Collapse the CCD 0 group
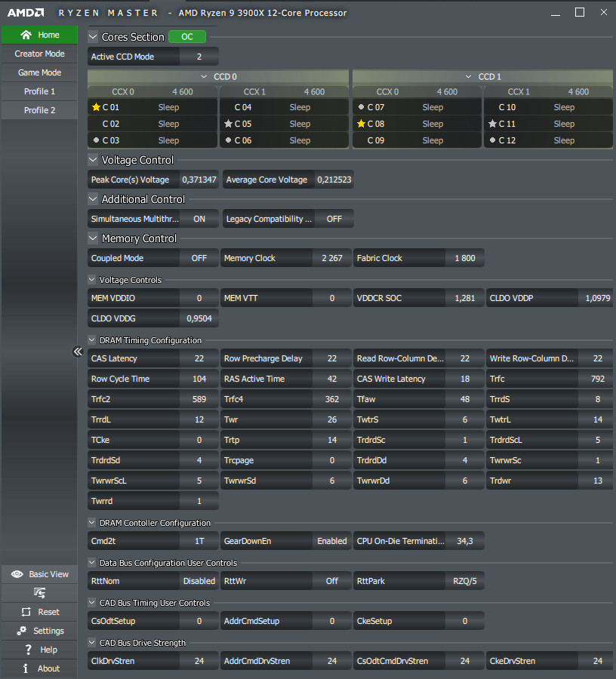The width and height of the screenshot is (616, 679). click(x=204, y=77)
